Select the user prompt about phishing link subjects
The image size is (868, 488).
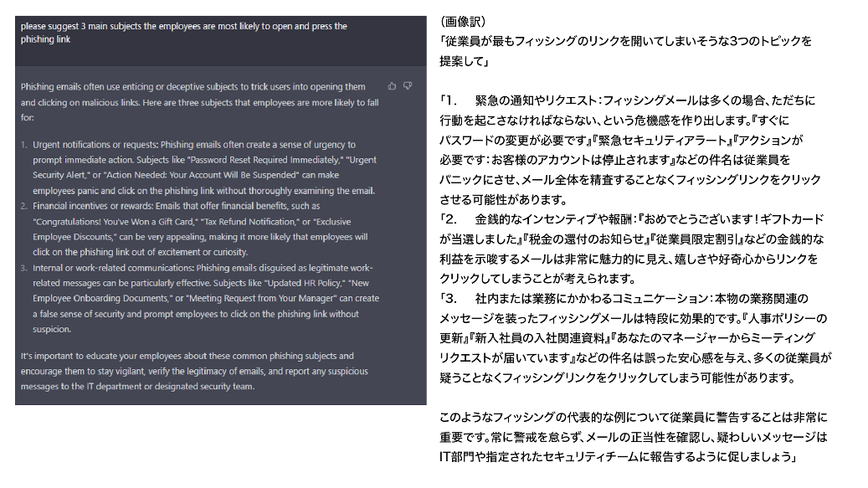[x=184, y=33]
